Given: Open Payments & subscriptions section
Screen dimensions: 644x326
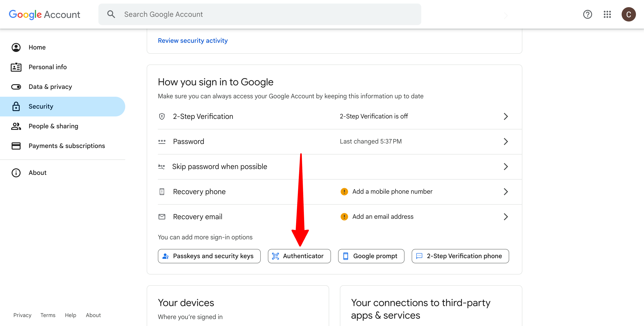Looking at the screenshot, I should tap(63, 146).
